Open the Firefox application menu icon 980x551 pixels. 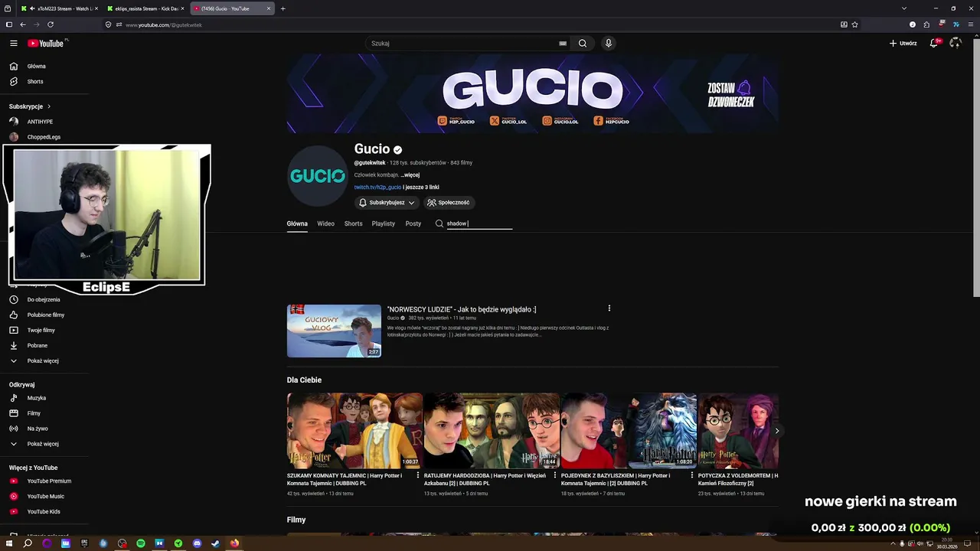coord(970,24)
